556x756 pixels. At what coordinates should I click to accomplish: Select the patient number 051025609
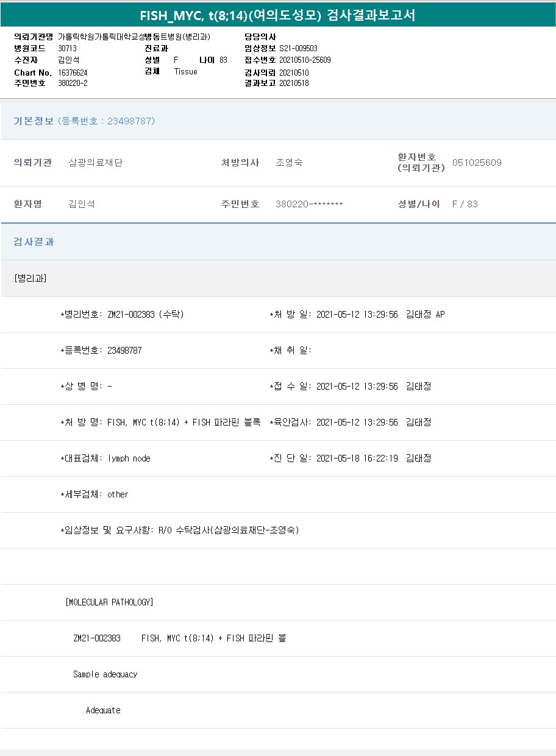tap(477, 163)
